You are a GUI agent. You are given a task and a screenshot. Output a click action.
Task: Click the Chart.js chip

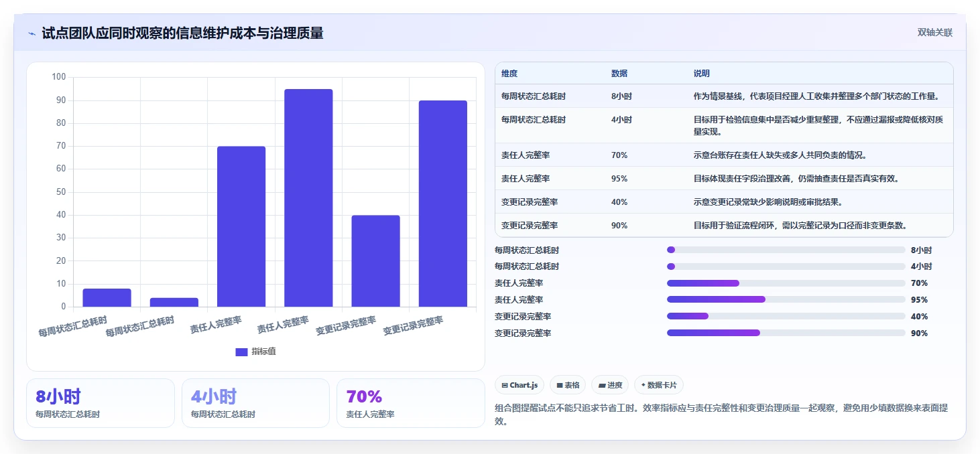pos(519,385)
